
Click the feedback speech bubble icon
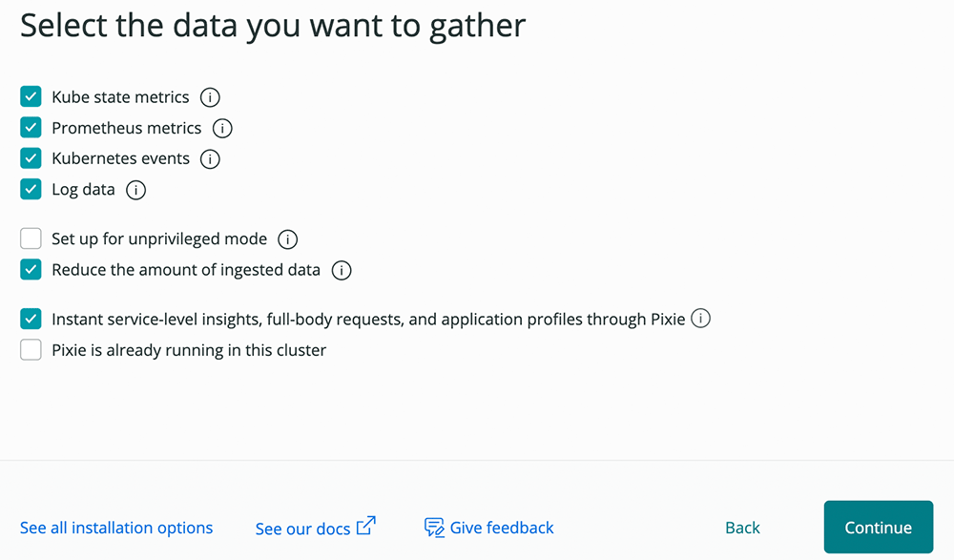pyautogui.click(x=434, y=528)
